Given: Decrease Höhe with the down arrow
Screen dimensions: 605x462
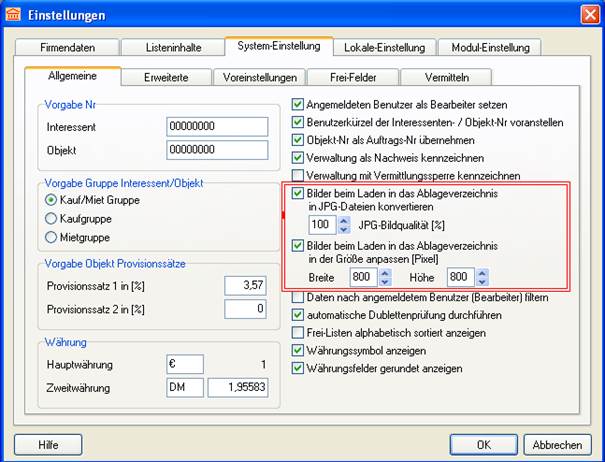Looking at the screenshot, I should [x=482, y=282].
